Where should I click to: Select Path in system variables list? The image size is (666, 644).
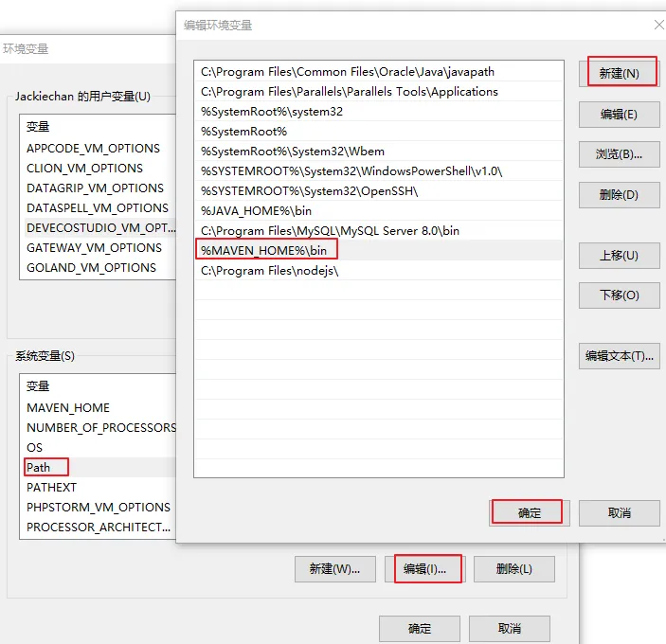39,467
